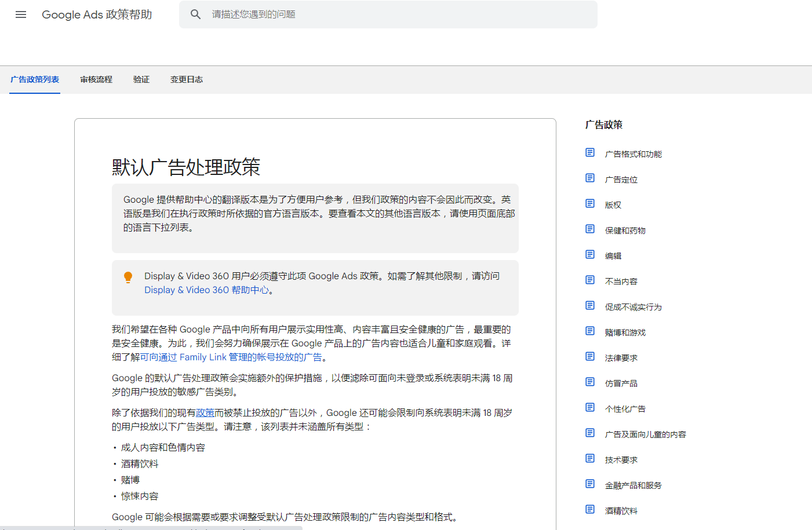Viewport: 812px width, 530px height.
Task: Click the article icon beside 广告定位
Action: [x=590, y=178]
